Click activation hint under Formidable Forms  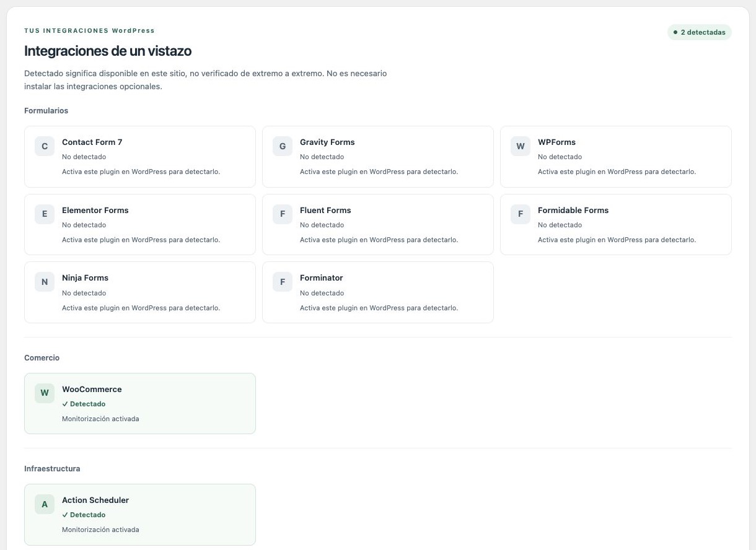[617, 240]
